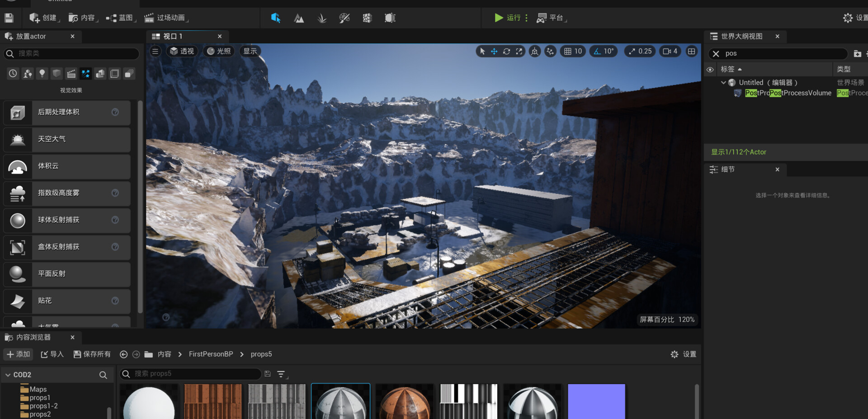
Task: Collapse the Untitled world tree node
Action: [x=723, y=83]
